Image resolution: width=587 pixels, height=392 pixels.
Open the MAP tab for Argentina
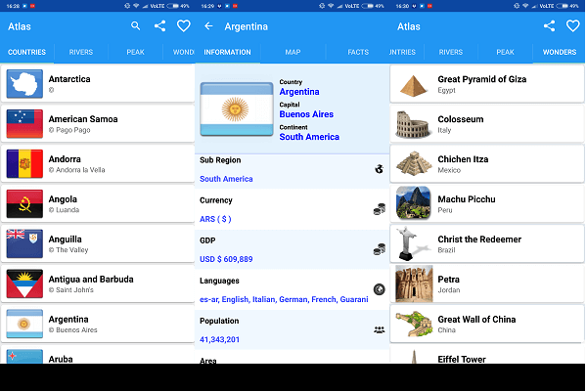coord(293,52)
